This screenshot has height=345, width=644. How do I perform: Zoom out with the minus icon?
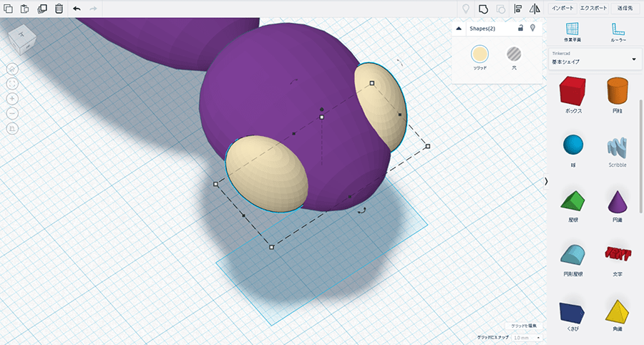pyautogui.click(x=12, y=113)
